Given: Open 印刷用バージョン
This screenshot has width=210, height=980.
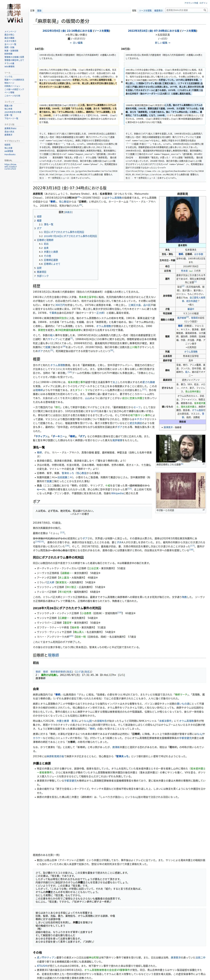Looking at the screenshot, I should coord(12,86).
